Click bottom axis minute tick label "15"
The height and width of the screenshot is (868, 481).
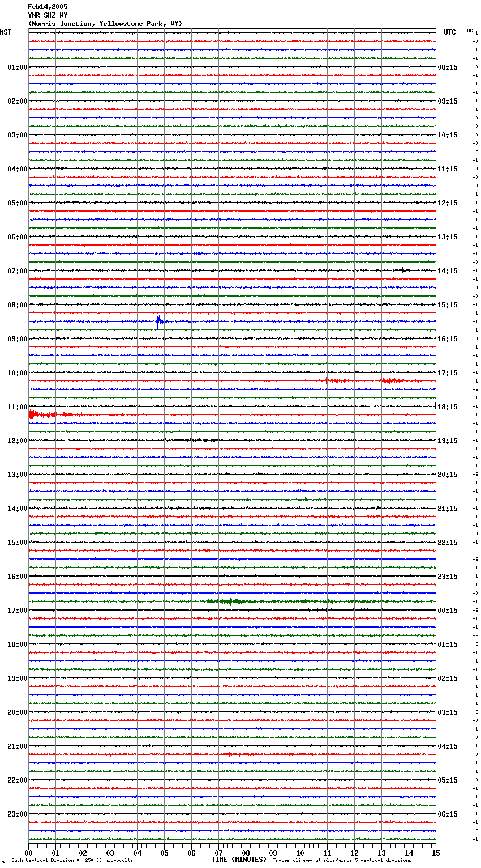pos(436,853)
